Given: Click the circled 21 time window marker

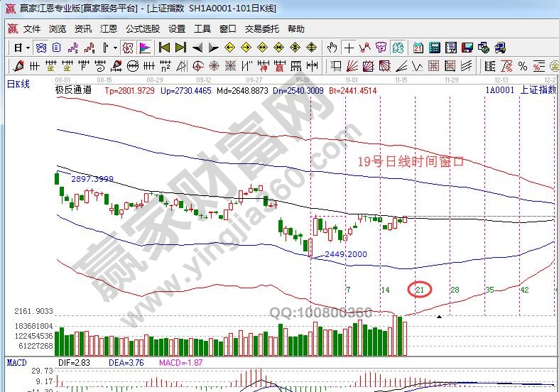Looking at the screenshot, I should [419, 290].
